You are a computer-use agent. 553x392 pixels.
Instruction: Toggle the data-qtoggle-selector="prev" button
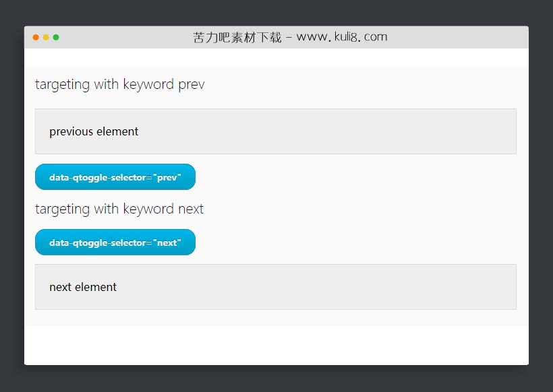115,177
